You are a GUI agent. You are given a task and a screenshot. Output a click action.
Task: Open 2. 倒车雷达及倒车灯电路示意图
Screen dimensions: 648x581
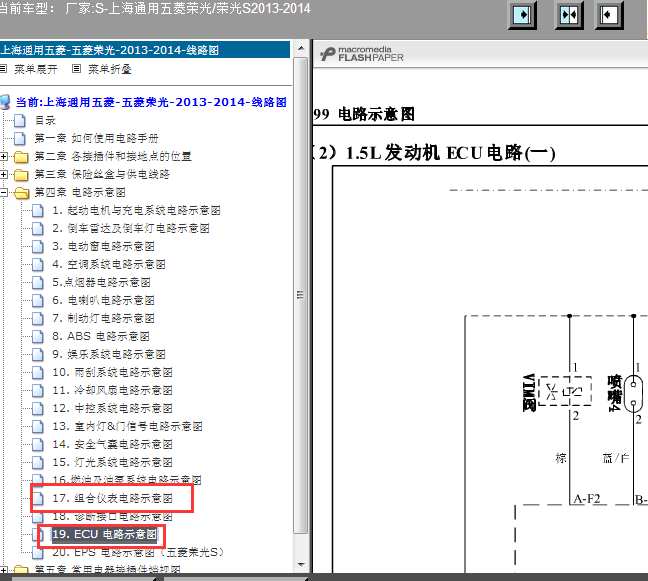click(131, 228)
